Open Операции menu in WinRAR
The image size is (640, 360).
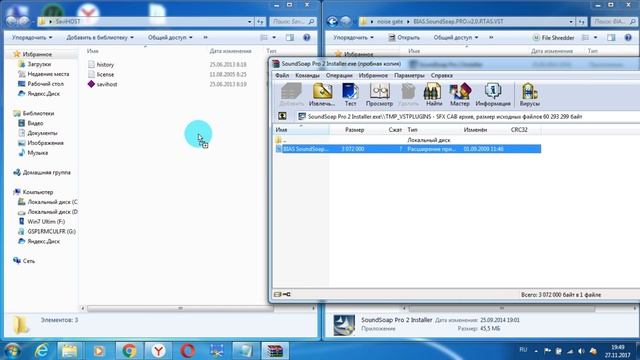(x=339, y=76)
